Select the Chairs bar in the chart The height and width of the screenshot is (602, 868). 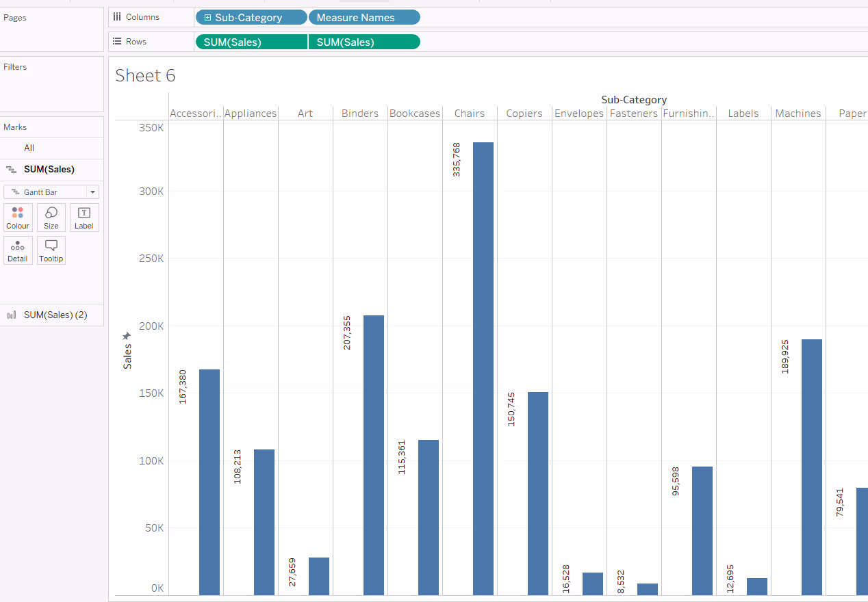pos(483,369)
